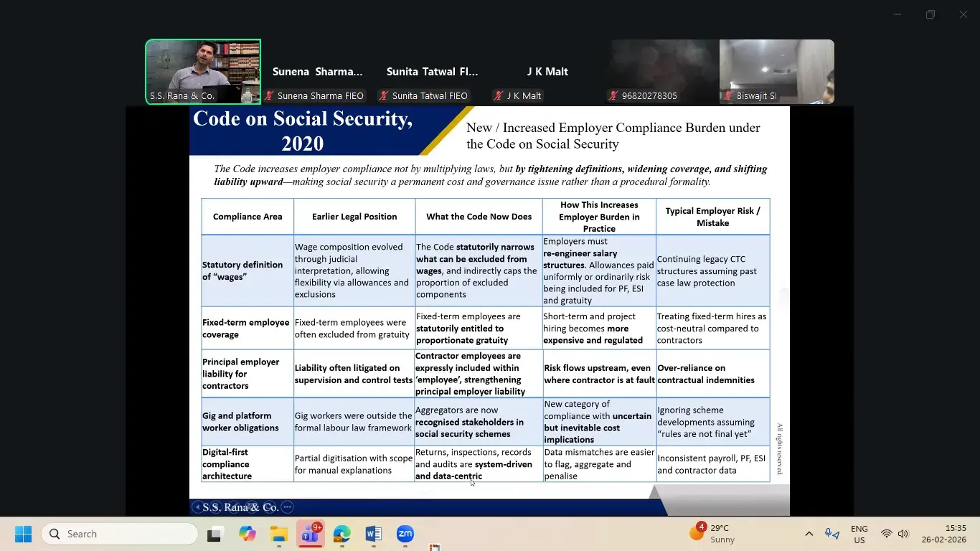Open Microsoft Word from the taskbar

pos(373,534)
